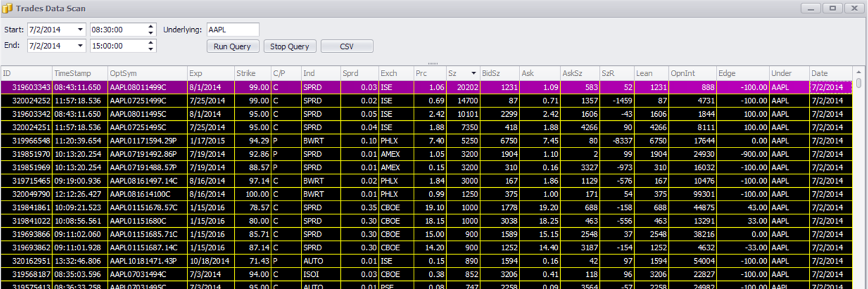Sort by the ID column header
The width and height of the screenshot is (868, 289).
click(x=27, y=73)
